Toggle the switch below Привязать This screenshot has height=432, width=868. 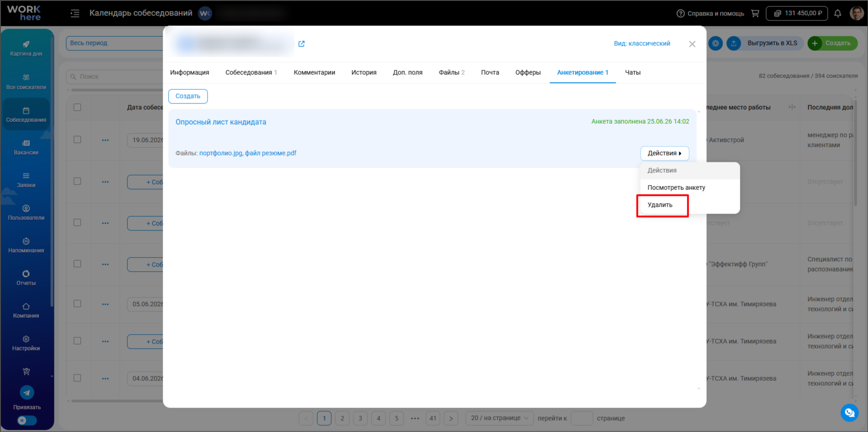27,420
